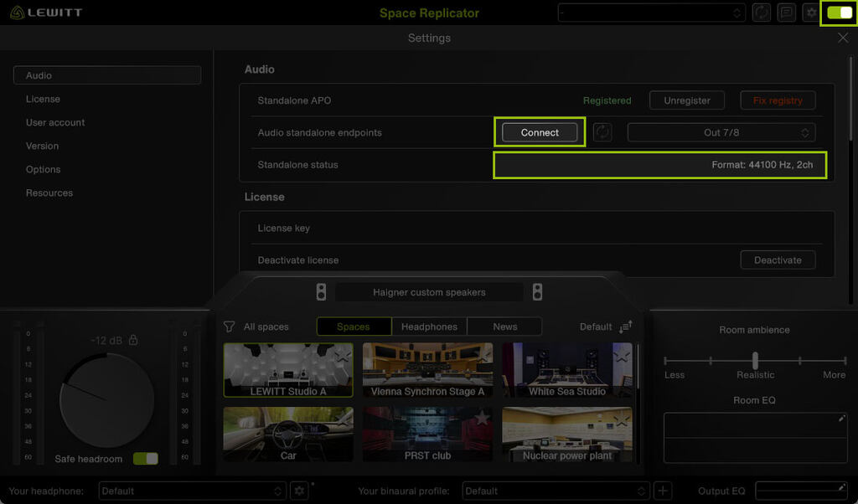Select the Vienna Synchron Stage A space
The width and height of the screenshot is (858, 504).
[x=427, y=370]
